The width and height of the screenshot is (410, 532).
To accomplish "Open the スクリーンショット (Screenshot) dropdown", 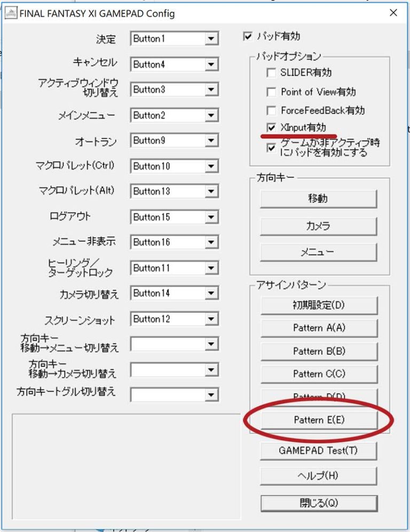I will pos(212,318).
